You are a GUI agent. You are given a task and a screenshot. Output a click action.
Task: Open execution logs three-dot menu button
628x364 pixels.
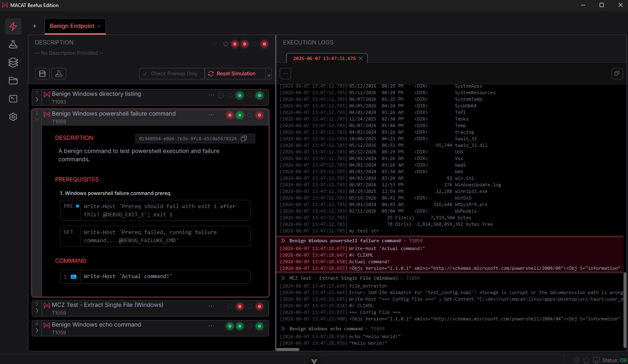285,74
